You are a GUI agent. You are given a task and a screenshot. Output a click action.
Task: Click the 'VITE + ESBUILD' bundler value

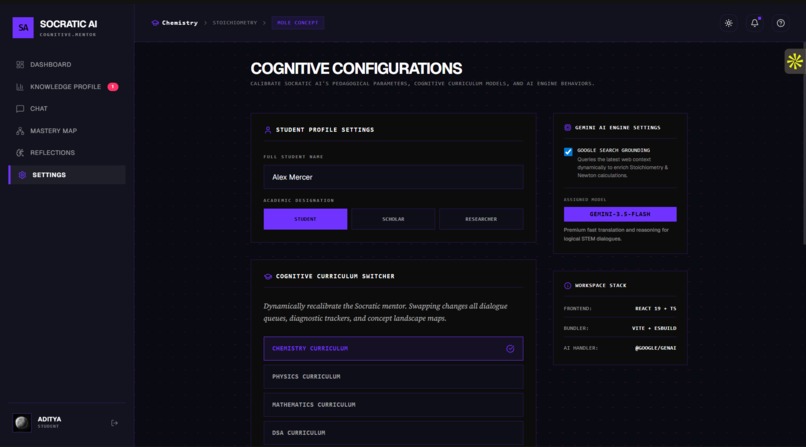pos(654,328)
